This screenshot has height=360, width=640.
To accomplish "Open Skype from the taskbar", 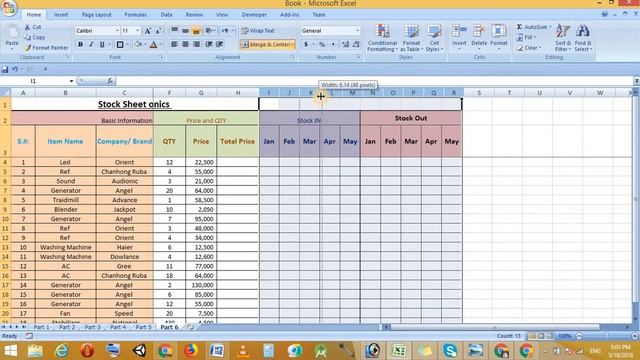I will (x=449, y=351).
